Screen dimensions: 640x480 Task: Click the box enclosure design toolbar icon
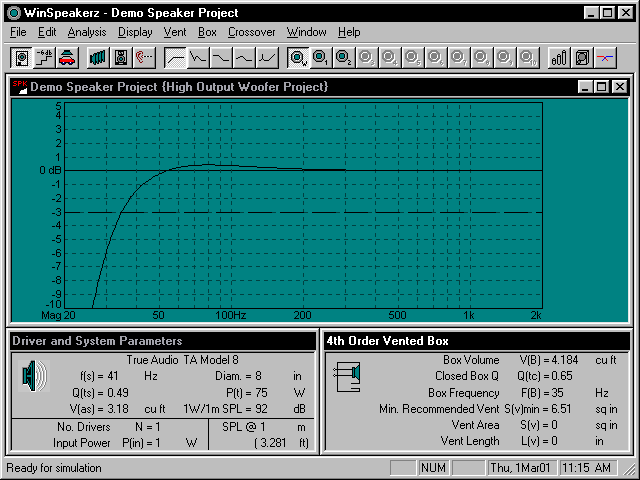[x=582, y=58]
